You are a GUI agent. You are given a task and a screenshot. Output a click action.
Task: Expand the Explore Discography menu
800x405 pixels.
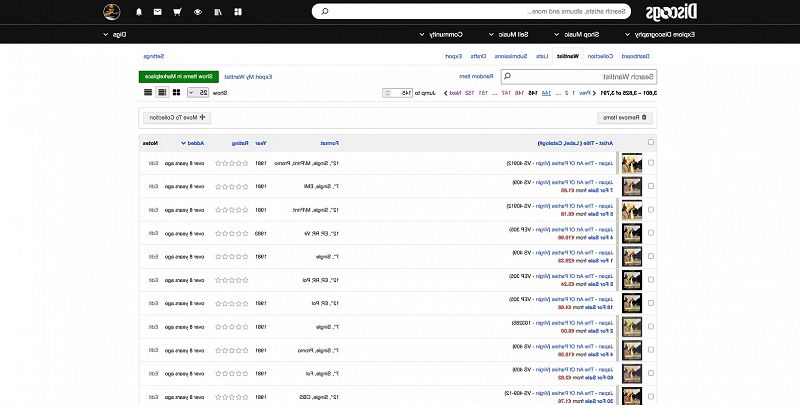click(660, 35)
